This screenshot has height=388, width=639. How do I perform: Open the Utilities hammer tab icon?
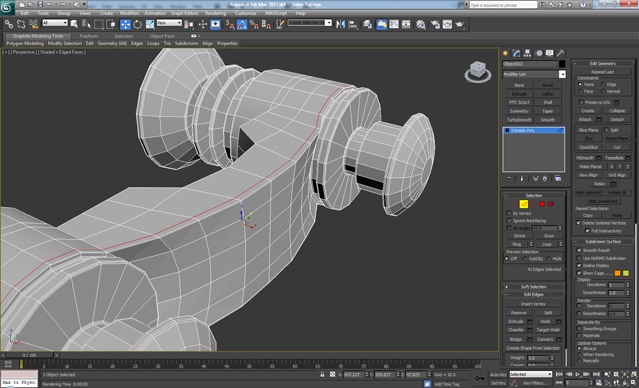[x=561, y=53]
